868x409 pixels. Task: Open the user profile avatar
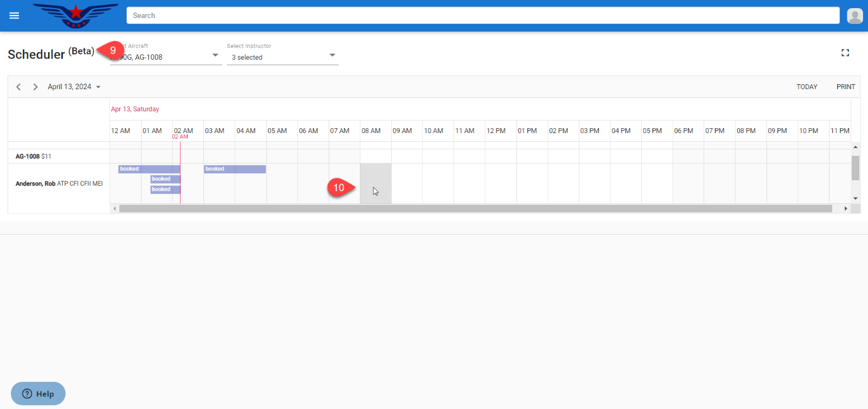tap(854, 16)
